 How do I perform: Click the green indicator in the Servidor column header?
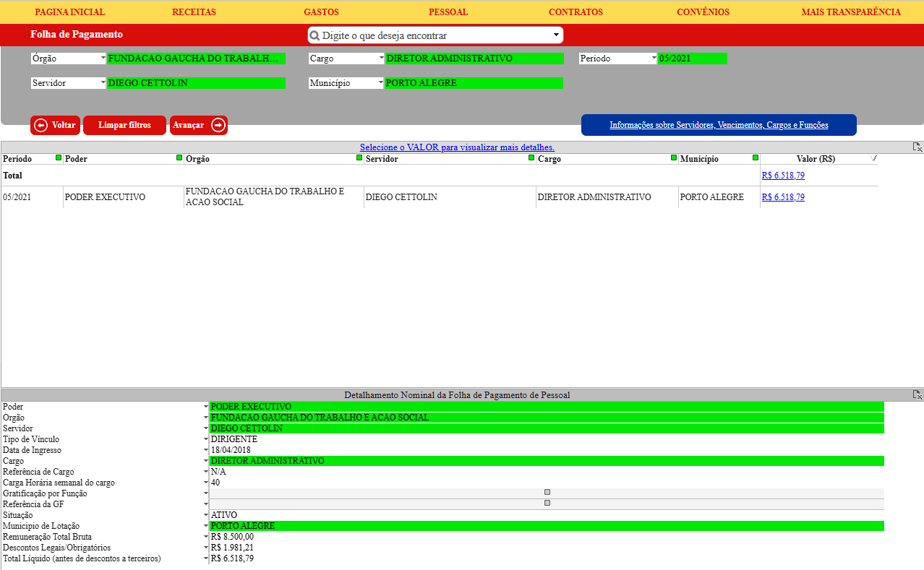(531, 157)
